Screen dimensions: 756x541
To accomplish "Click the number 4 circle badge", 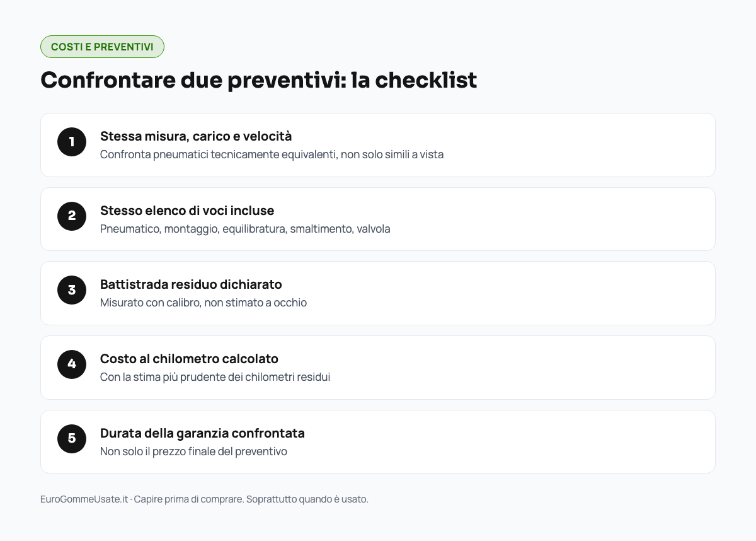I will (72, 364).
